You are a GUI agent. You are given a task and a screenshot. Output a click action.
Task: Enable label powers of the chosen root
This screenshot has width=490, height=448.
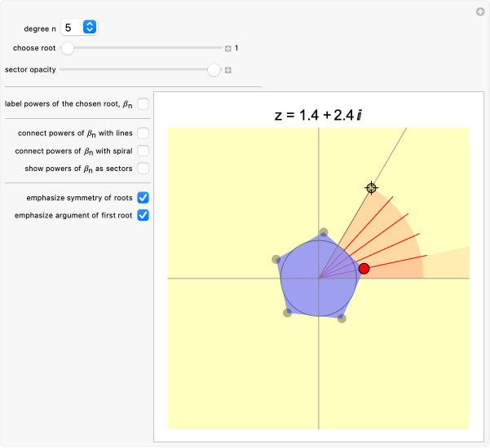[143, 104]
